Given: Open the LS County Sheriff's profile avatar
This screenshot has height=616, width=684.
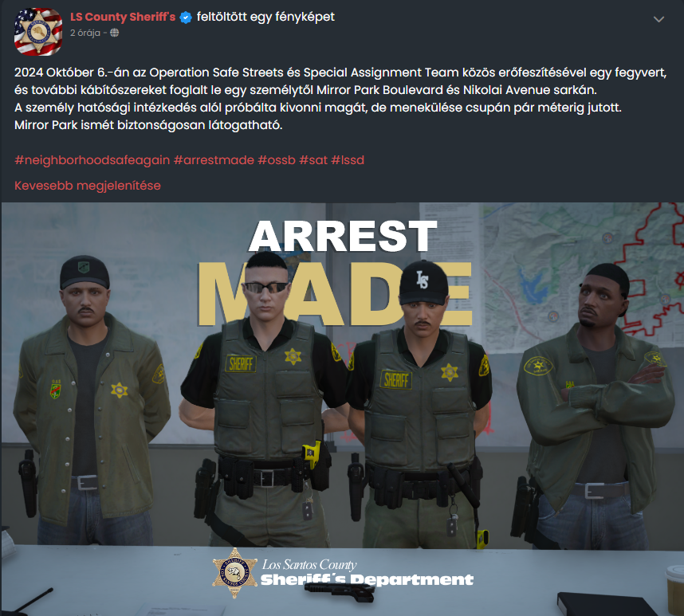Looking at the screenshot, I should 38,31.
